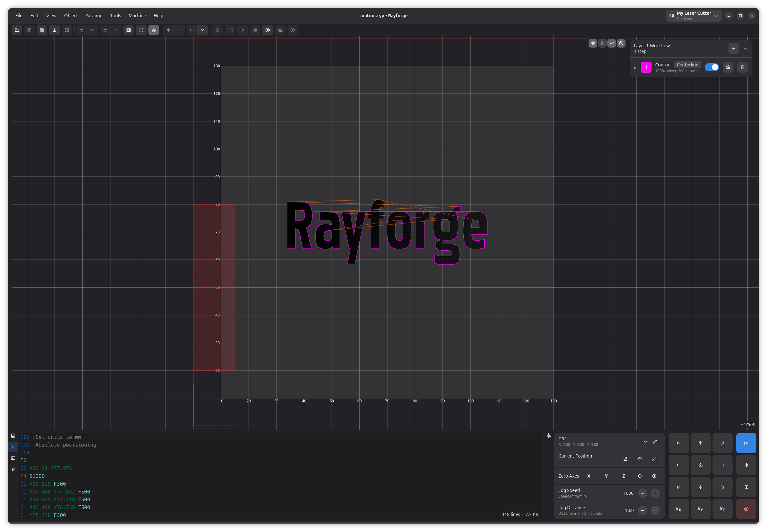Viewport: 767px width, 532px height.
Task: Export the generated G-code
Action: coord(54,30)
